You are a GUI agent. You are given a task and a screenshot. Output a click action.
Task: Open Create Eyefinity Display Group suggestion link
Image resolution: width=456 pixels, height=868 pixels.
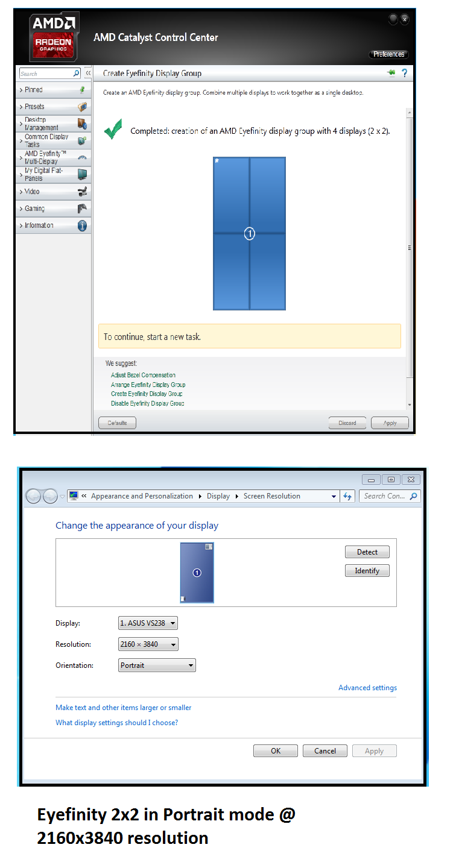147,394
